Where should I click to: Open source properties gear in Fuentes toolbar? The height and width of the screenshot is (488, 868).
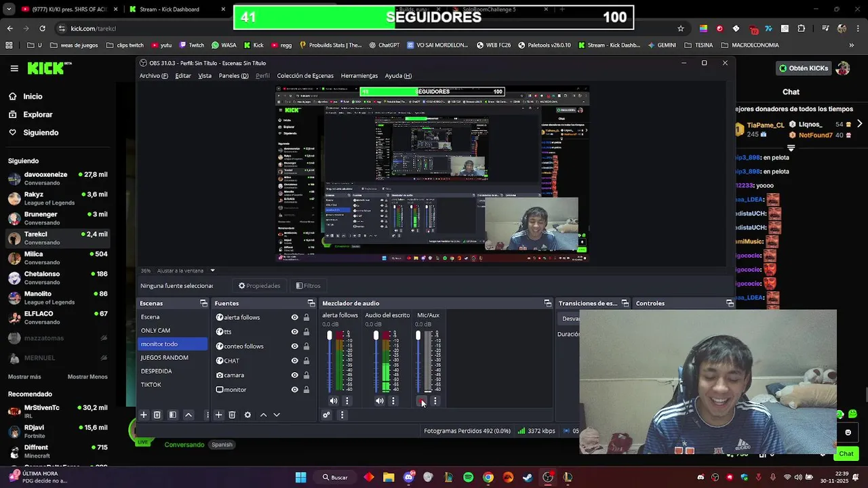coord(248,415)
